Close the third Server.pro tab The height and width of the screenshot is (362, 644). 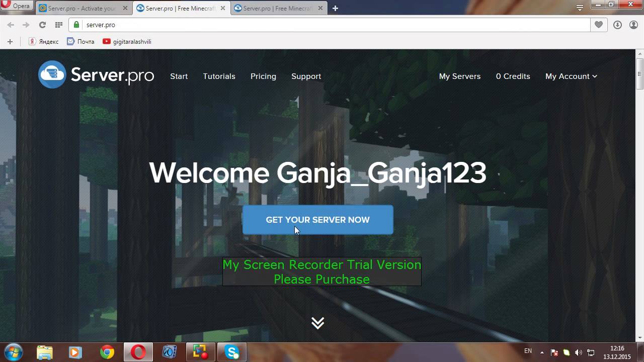point(320,8)
